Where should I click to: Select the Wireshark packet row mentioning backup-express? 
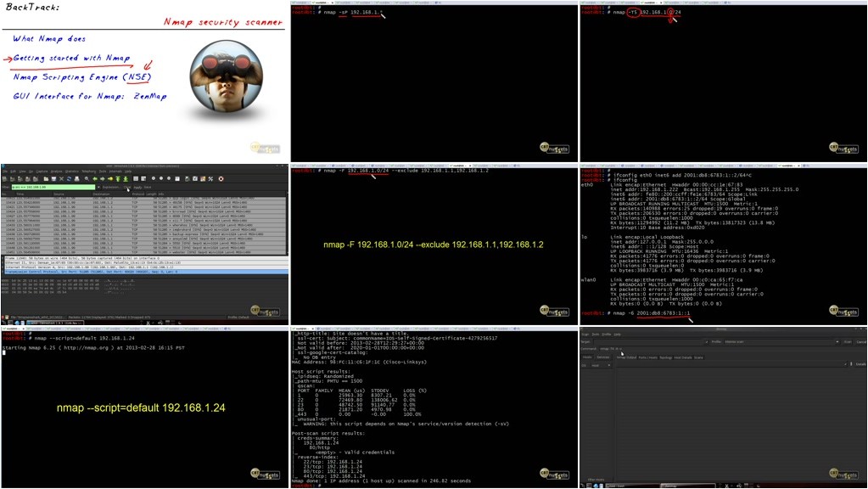(x=144, y=234)
